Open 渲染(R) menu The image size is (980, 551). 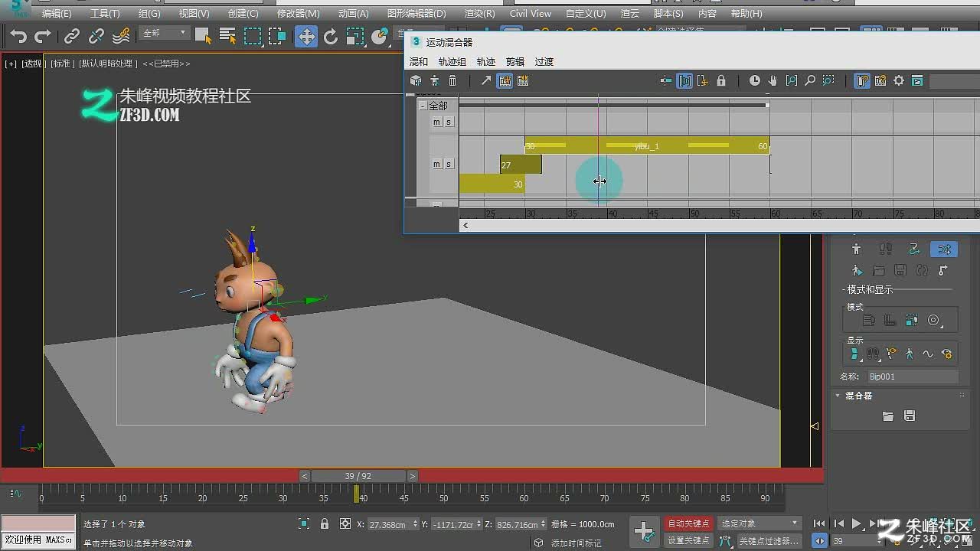(479, 14)
